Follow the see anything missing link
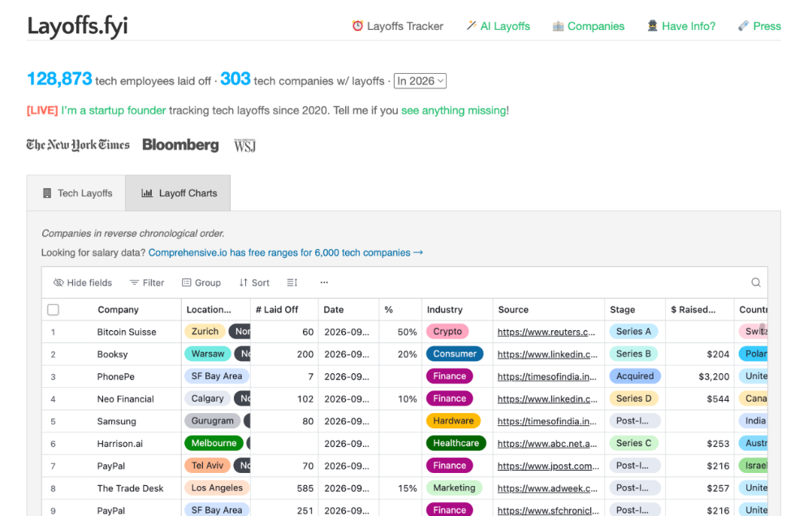 pyautogui.click(x=454, y=110)
